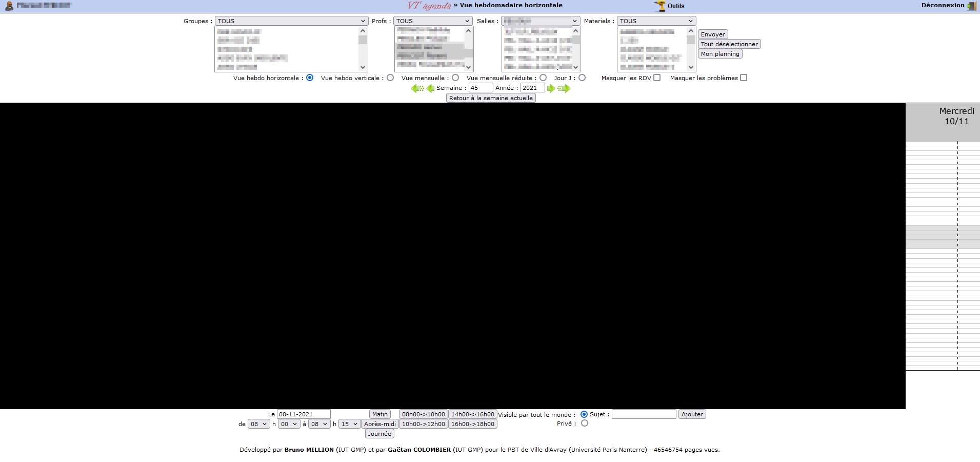980x462 pixels.
Task: Open the start hour 08 dropdown
Action: [259, 424]
